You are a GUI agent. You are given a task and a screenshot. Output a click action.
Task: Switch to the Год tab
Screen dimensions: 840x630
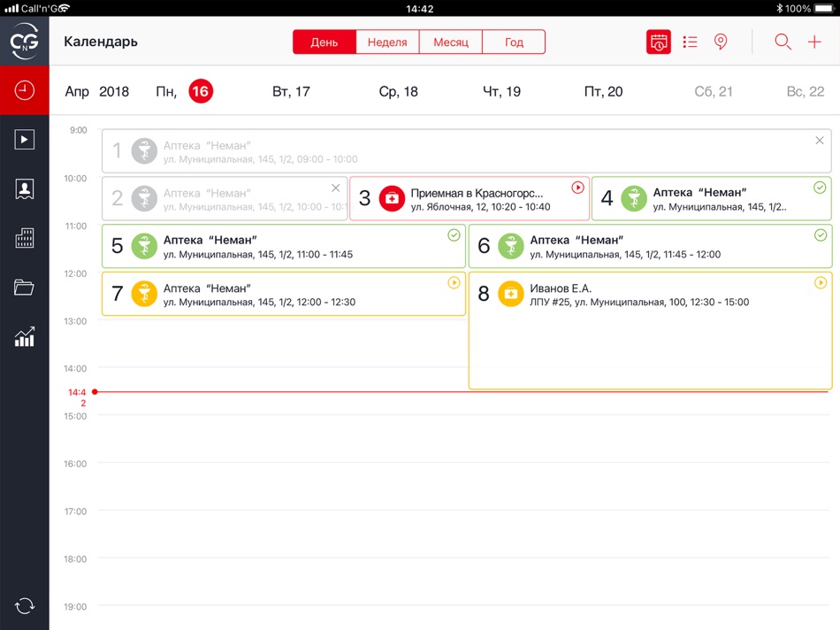pyautogui.click(x=514, y=42)
